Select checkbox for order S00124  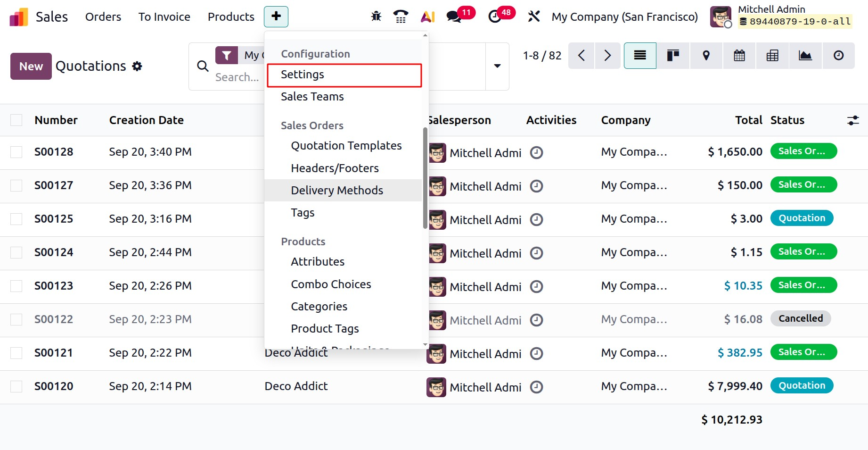(x=16, y=252)
